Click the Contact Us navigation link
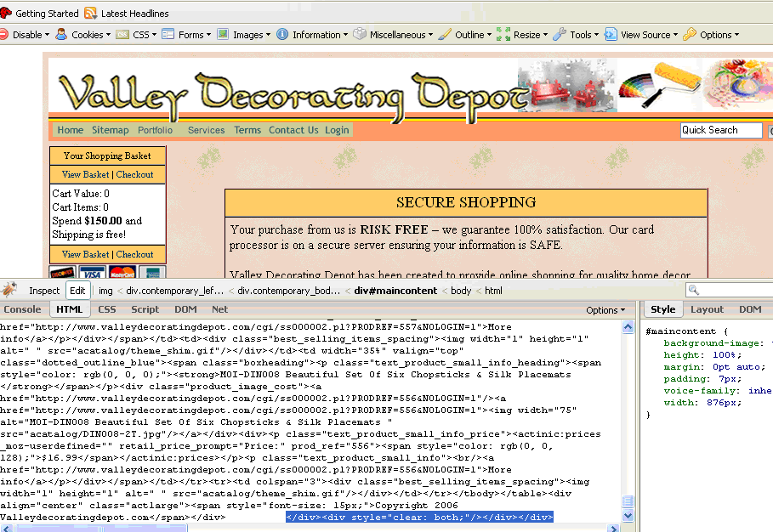This screenshot has width=773, height=532. click(x=293, y=130)
